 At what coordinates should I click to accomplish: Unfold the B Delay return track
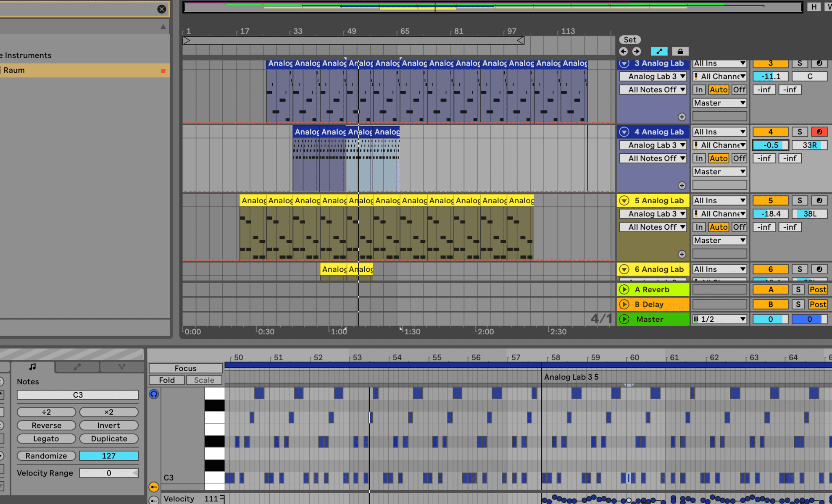point(624,304)
